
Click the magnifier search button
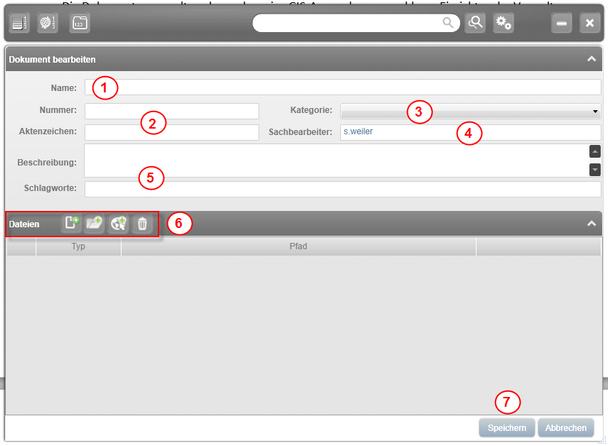pyautogui.click(x=475, y=23)
